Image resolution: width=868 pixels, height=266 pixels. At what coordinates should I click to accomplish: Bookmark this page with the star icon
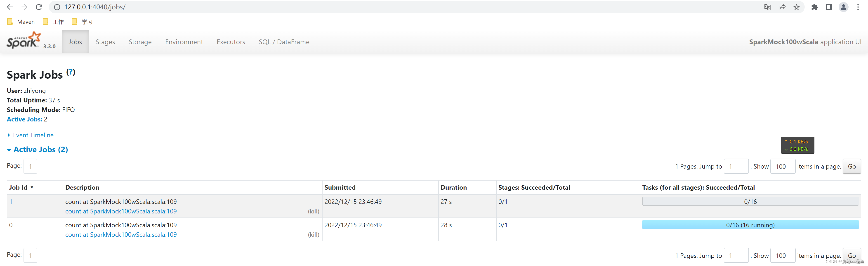coord(797,7)
